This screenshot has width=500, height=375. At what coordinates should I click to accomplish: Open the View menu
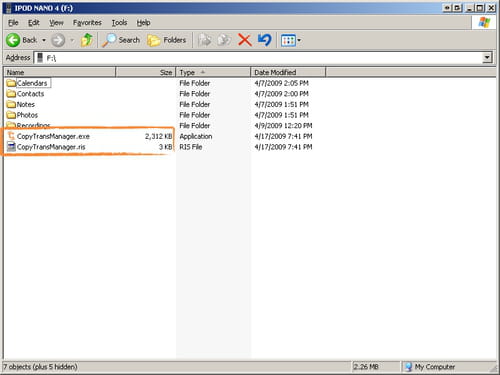pos(56,23)
